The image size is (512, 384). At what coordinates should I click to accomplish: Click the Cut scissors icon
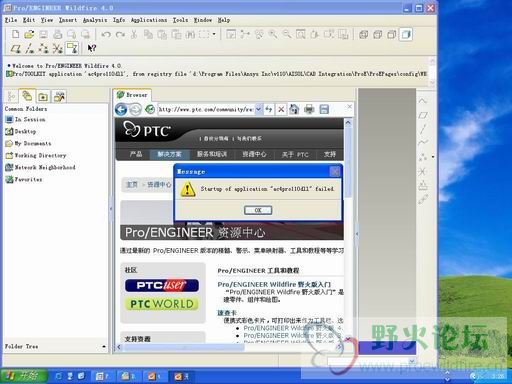point(134,34)
